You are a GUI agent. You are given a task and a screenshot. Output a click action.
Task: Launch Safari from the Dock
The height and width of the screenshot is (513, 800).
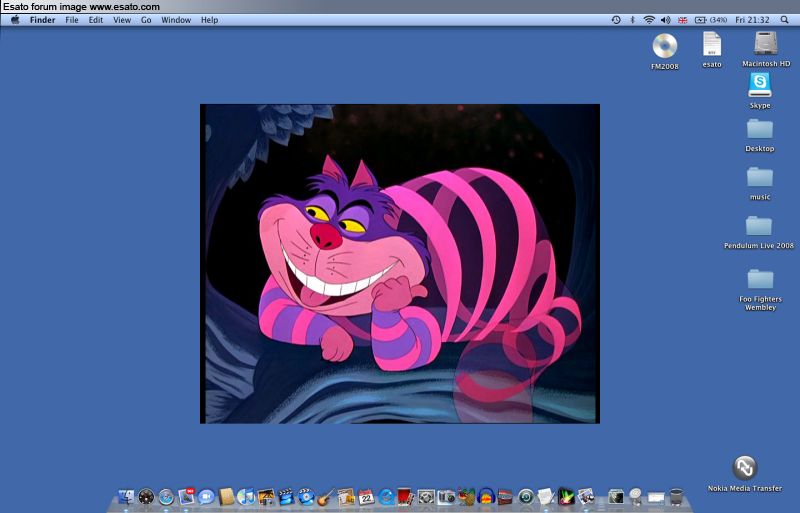pos(166,497)
